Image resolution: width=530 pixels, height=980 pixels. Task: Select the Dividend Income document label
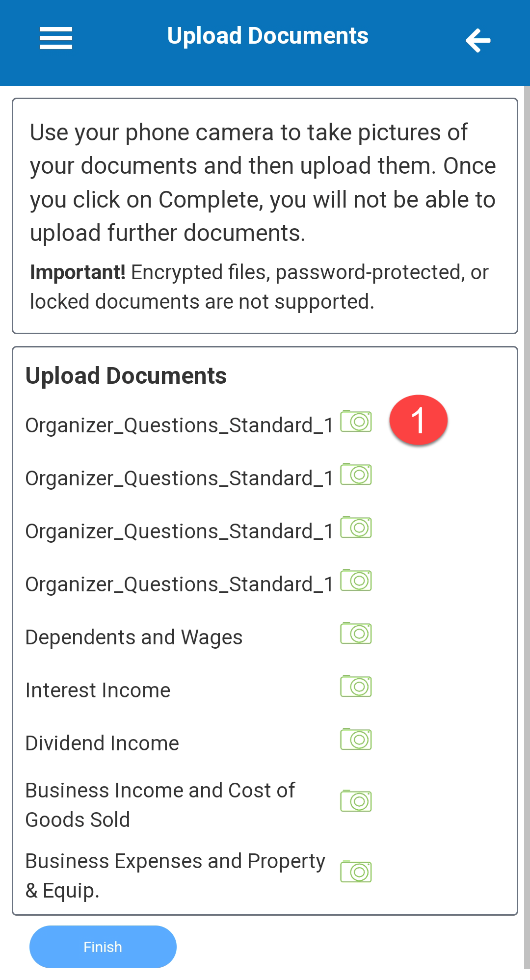[102, 743]
